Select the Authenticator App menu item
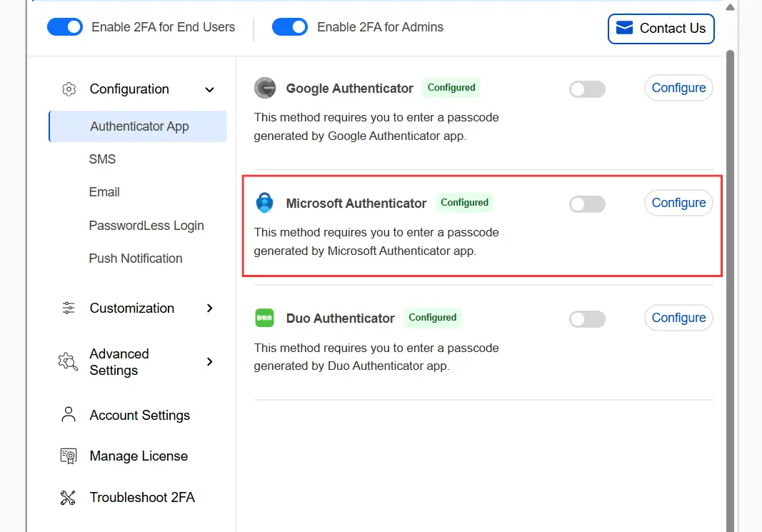Image resolution: width=762 pixels, height=532 pixels. (138, 126)
